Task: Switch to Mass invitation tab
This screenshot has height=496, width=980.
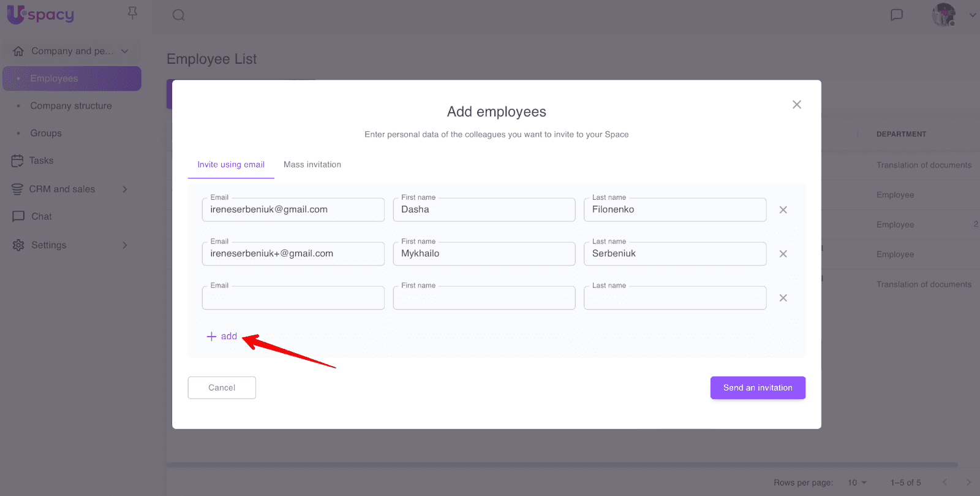Action: (312, 164)
